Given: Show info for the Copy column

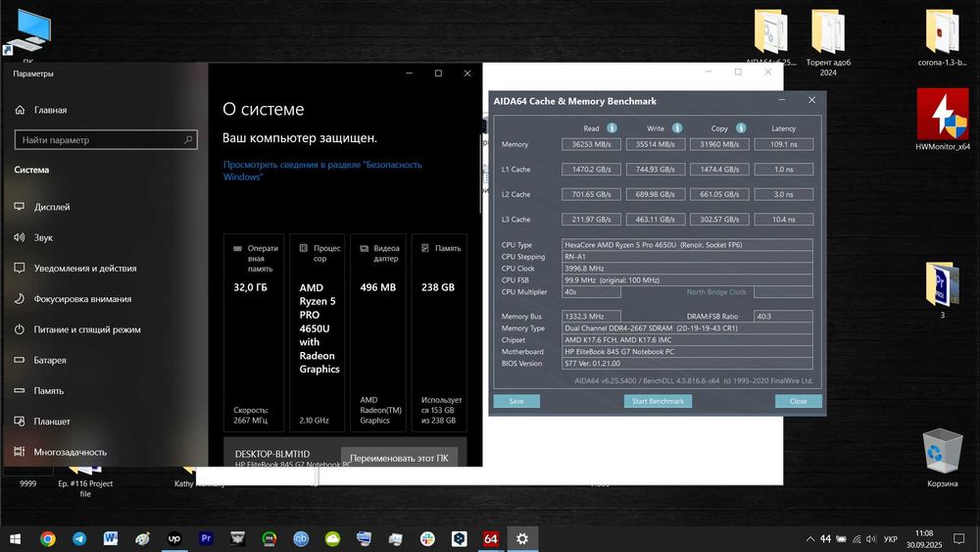Looking at the screenshot, I should pyautogui.click(x=741, y=127).
